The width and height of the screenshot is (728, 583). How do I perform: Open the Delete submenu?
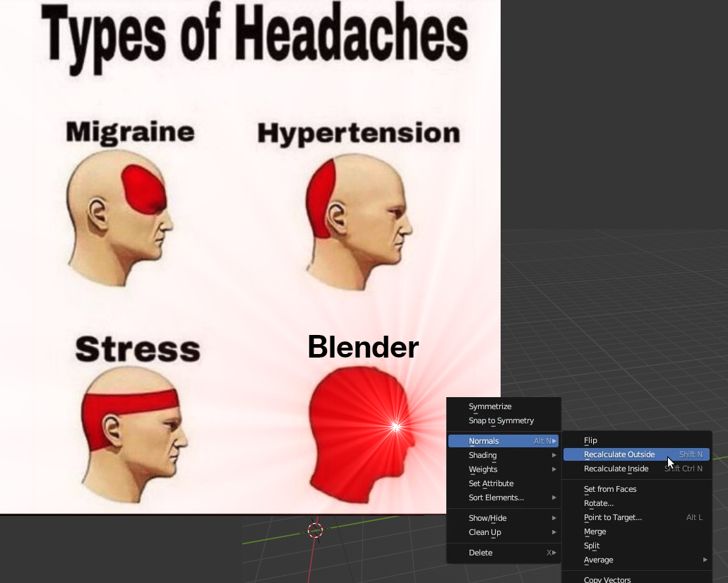coord(503,553)
